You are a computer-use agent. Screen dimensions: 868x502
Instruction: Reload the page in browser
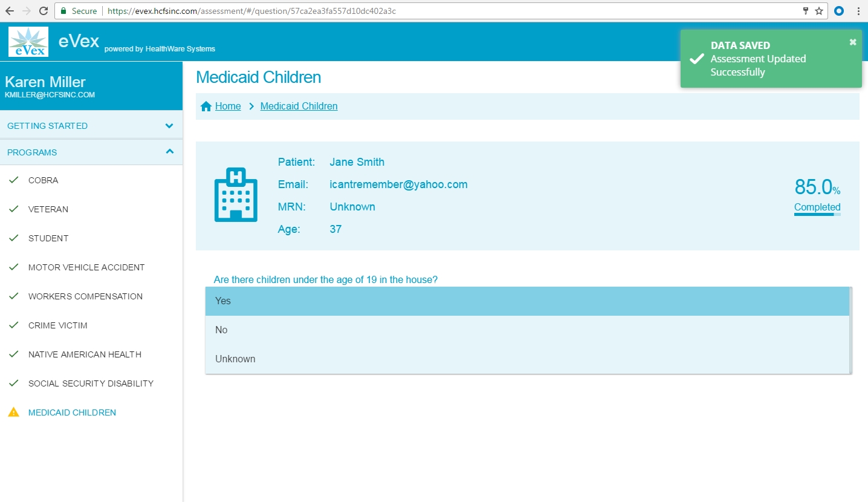[x=44, y=11]
